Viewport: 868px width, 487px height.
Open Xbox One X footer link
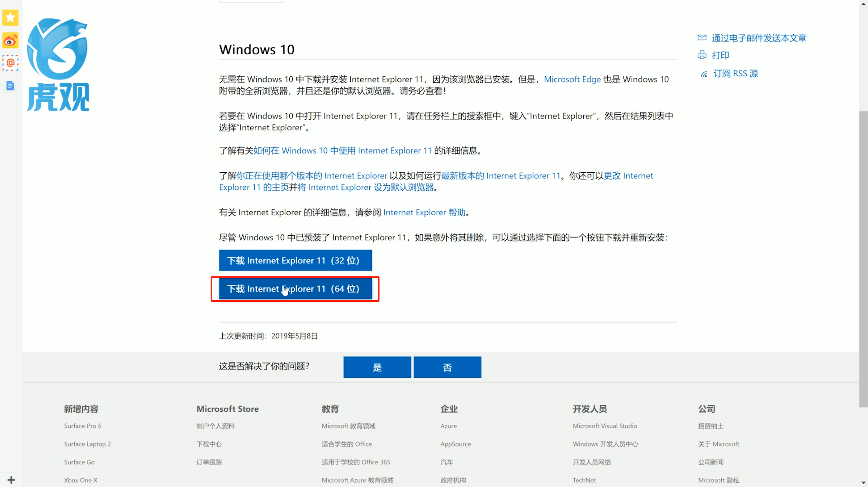click(x=80, y=480)
